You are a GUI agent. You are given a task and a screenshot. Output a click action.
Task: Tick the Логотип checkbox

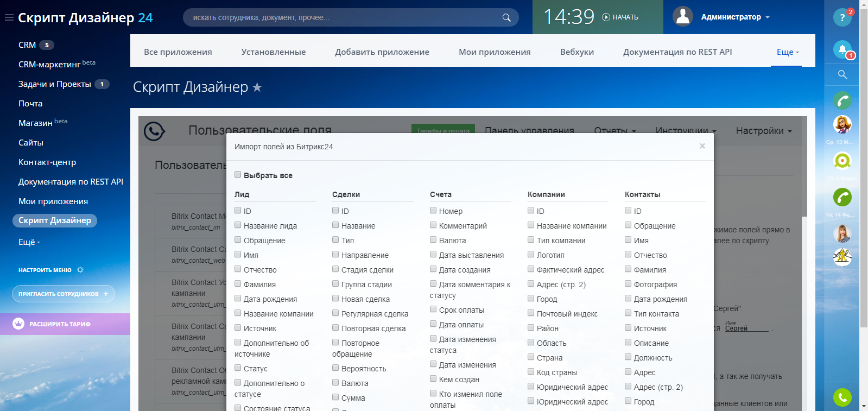pyautogui.click(x=531, y=254)
